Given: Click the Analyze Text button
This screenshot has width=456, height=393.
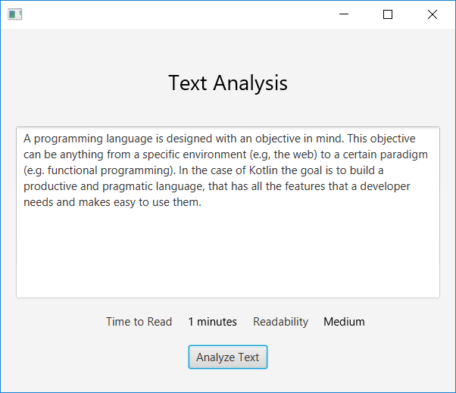Looking at the screenshot, I should tap(228, 357).
